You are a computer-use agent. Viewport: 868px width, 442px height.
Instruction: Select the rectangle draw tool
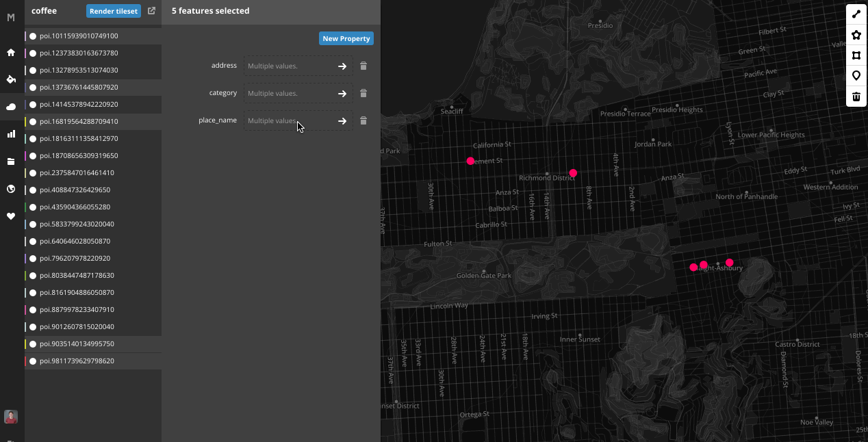pyautogui.click(x=856, y=55)
